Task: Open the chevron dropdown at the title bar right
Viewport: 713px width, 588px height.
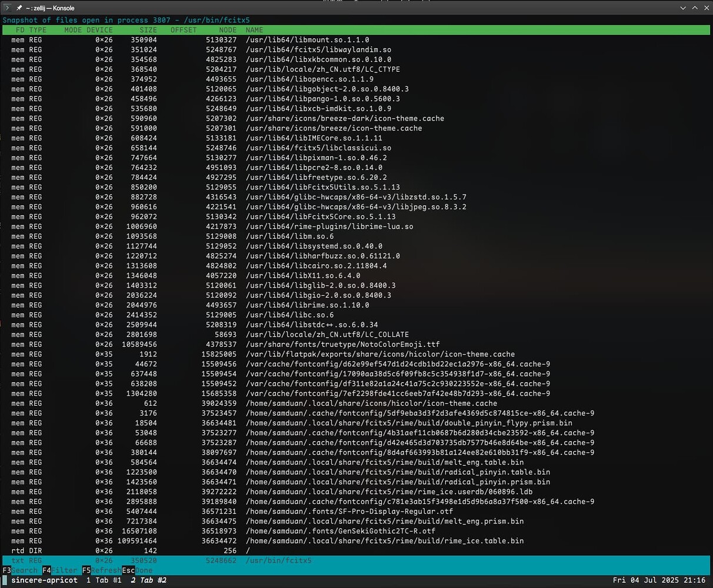Action: coord(682,8)
